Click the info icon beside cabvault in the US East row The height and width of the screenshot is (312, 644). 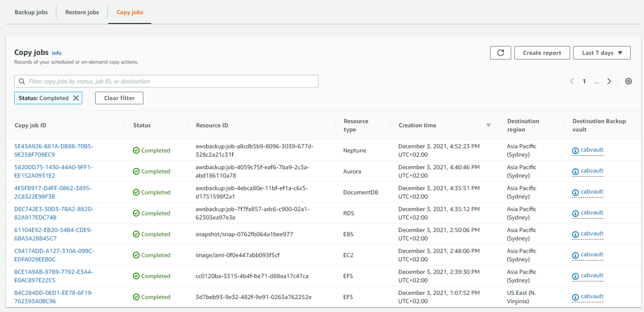coord(575,296)
